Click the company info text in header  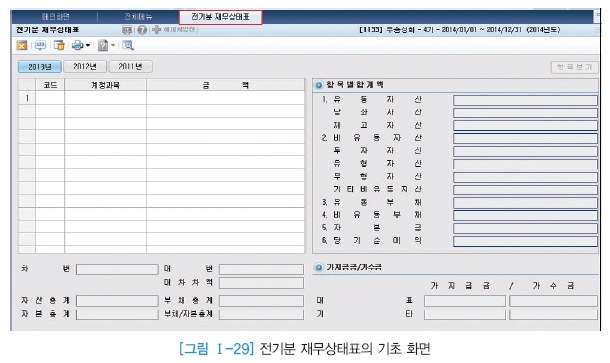pyautogui.click(x=459, y=30)
